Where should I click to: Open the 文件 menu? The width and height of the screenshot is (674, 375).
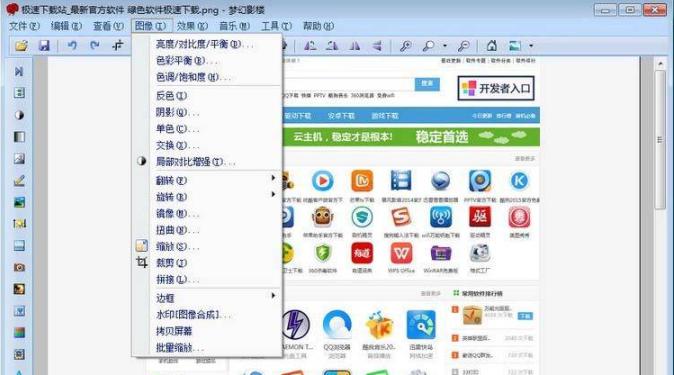[24, 26]
